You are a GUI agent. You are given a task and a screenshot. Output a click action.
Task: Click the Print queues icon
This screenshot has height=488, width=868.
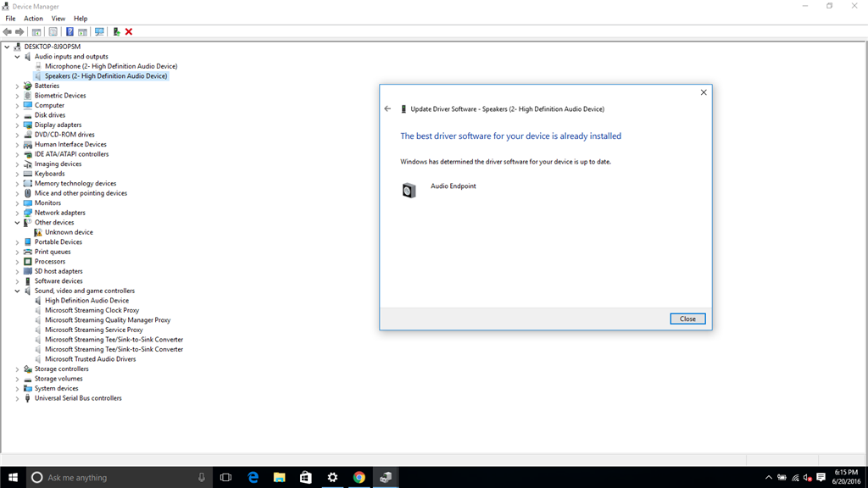28,252
